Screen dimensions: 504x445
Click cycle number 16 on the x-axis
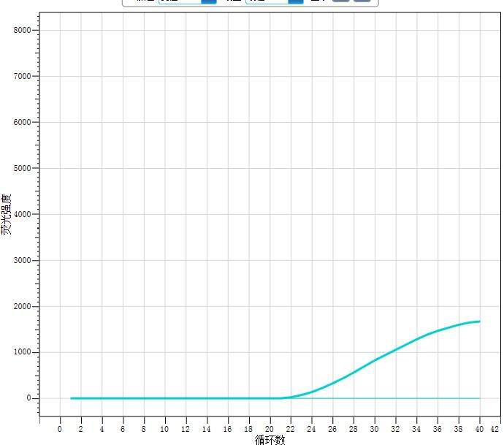227,429
